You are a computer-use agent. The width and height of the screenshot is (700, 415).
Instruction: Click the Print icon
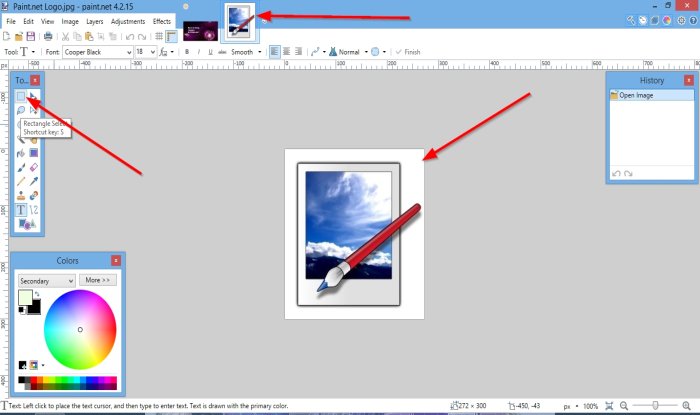click(x=48, y=37)
